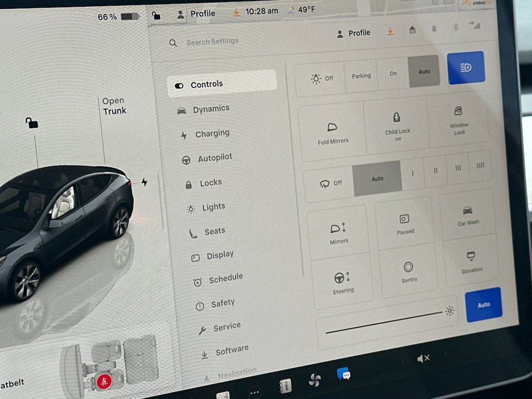
Task: Open the climate fan icon in dock
Action: tap(314, 380)
